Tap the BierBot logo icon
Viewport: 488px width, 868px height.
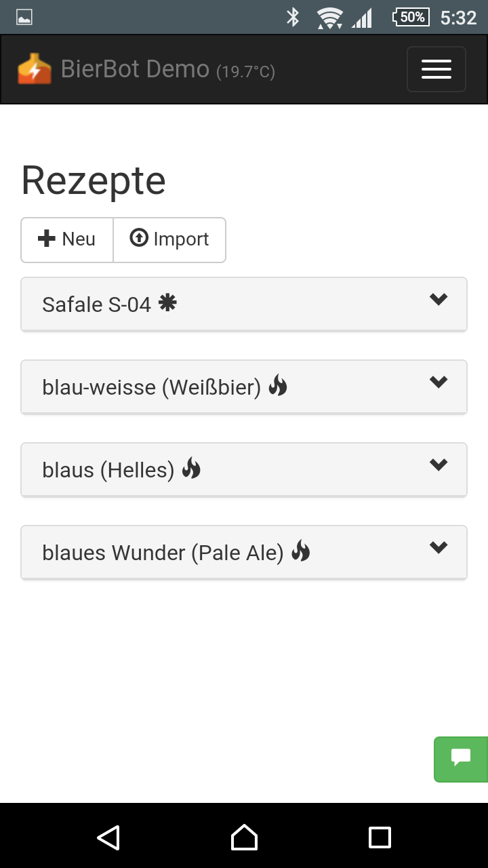(x=35, y=69)
